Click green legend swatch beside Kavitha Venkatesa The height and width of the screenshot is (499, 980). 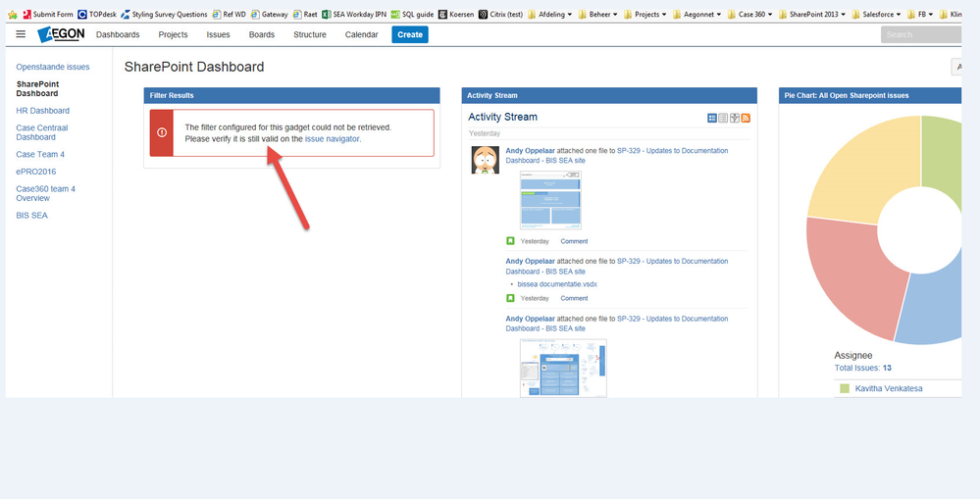click(845, 388)
